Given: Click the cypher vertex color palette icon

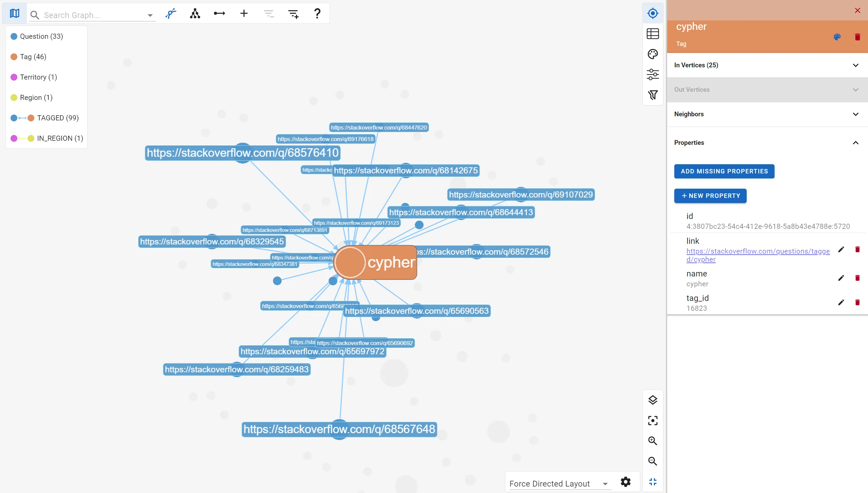Looking at the screenshot, I should tap(837, 37).
